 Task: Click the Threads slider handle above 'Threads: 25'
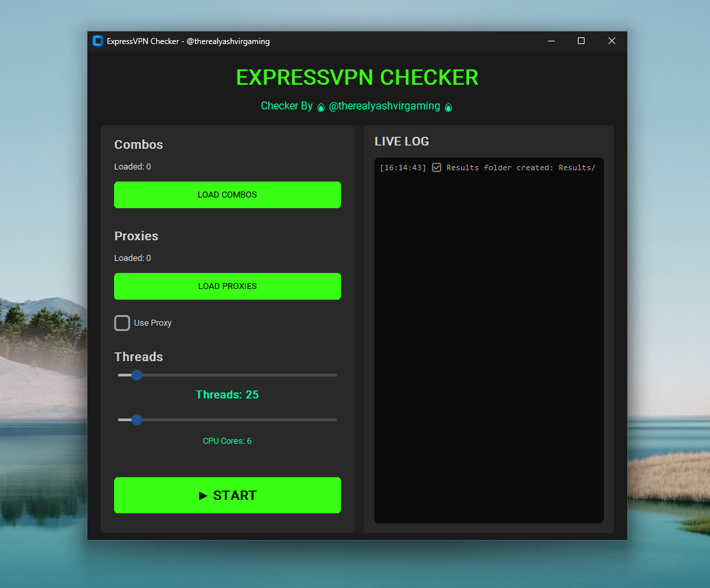(x=137, y=375)
